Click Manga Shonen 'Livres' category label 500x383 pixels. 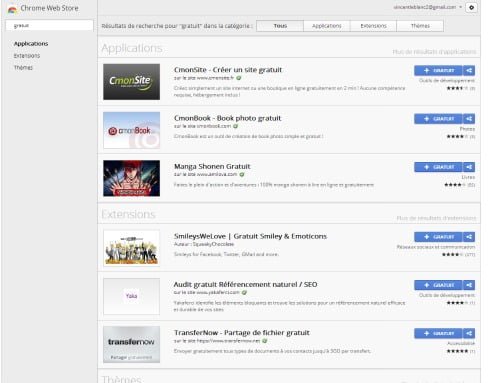pos(468,177)
